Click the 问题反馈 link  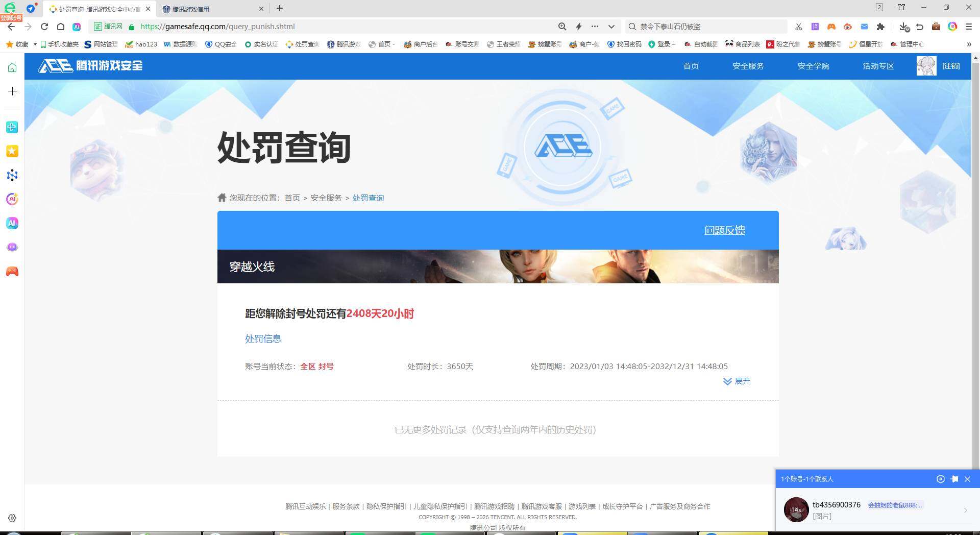725,231
